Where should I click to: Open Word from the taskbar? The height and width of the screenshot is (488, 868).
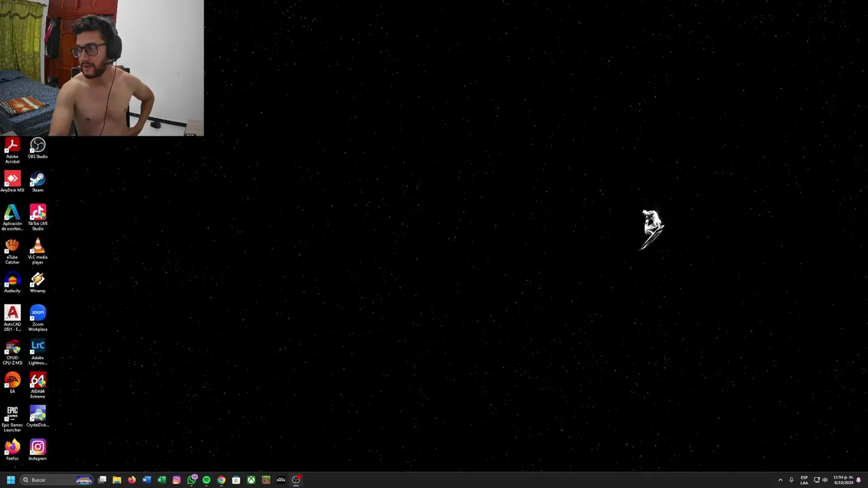146,480
